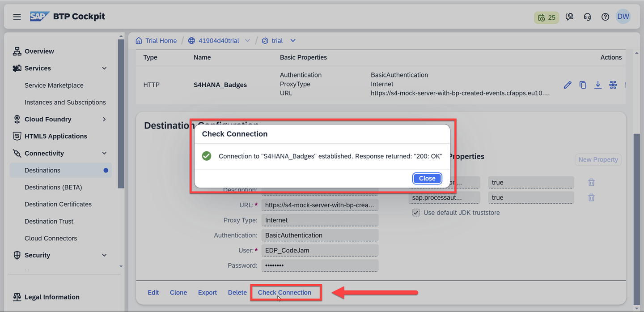Image resolution: width=644 pixels, height=312 pixels.
Task: Select Destinations in the sidebar
Action: coord(60,170)
